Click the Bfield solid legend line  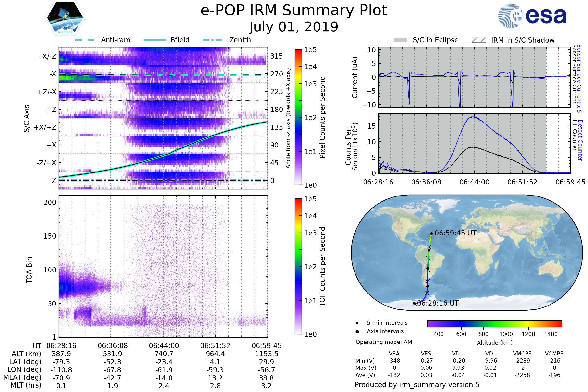pos(155,40)
